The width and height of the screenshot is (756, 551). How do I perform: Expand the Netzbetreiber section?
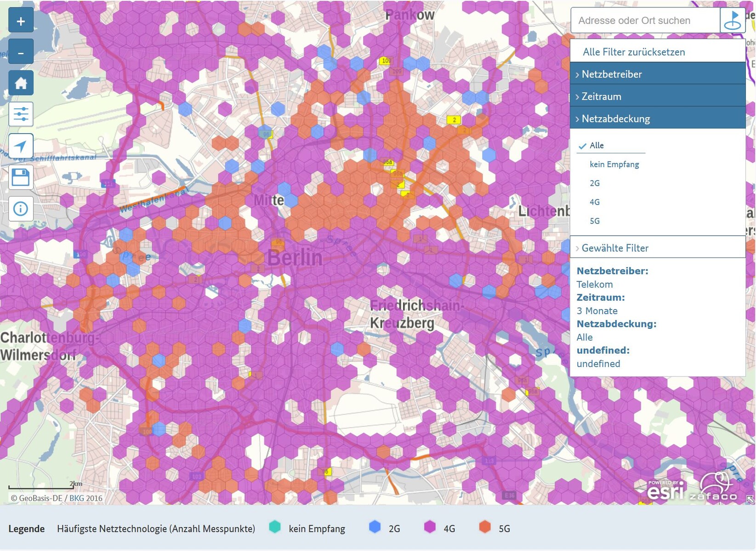coord(658,74)
